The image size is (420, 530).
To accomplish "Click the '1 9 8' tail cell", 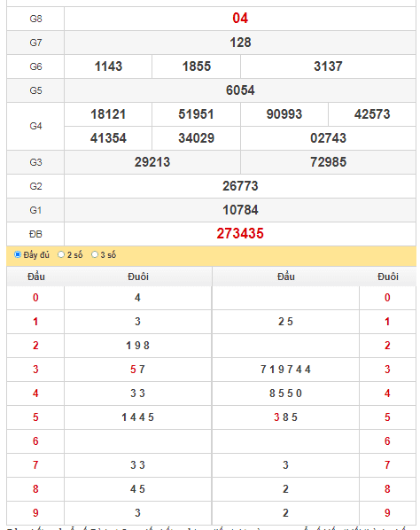I will point(137,346).
